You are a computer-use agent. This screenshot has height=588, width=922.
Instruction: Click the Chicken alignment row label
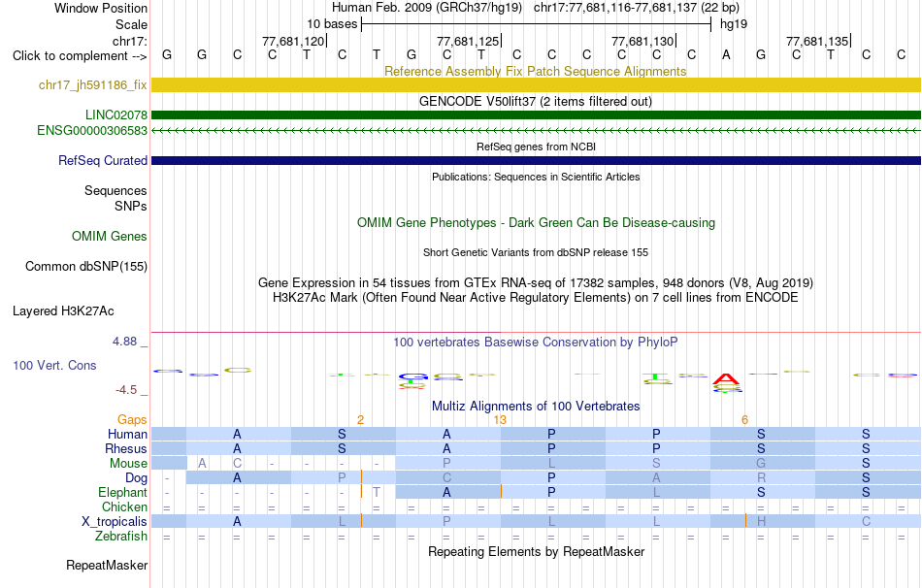pos(124,506)
